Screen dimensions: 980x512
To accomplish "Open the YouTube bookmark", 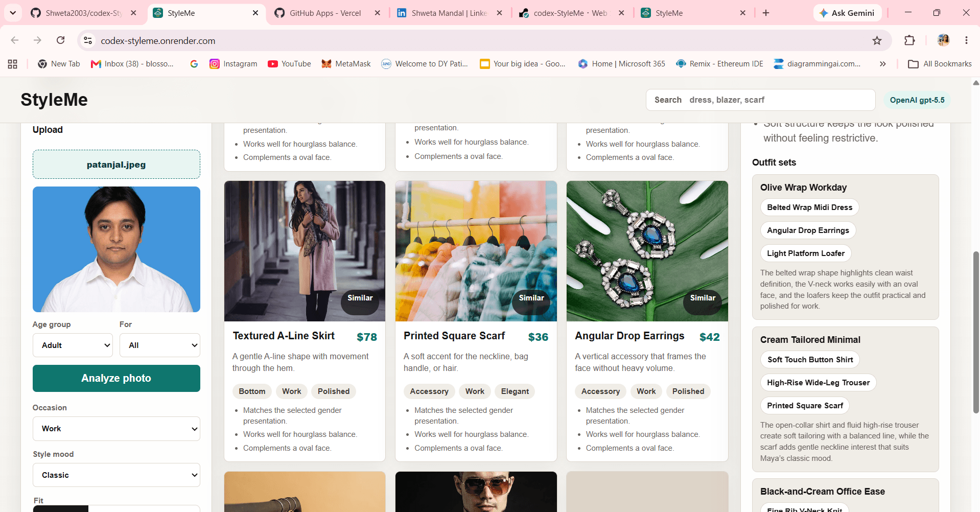I will (x=289, y=64).
